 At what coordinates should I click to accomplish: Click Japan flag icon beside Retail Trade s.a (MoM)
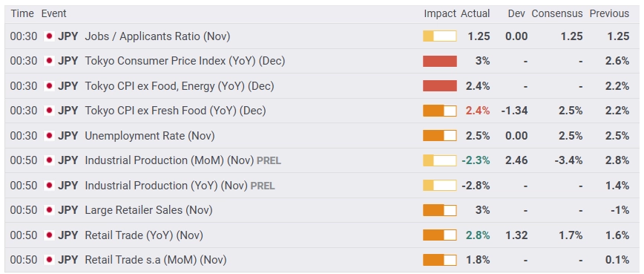(49, 260)
